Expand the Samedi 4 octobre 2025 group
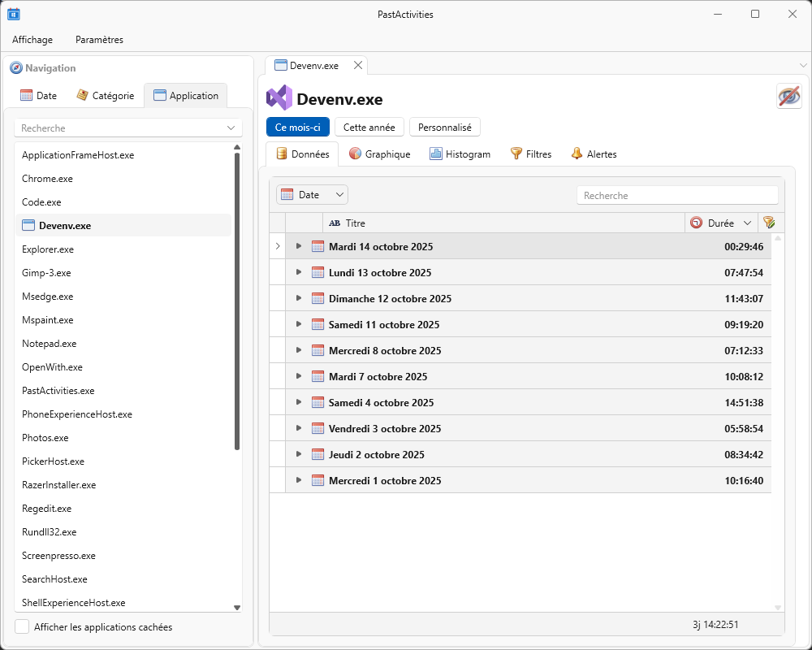This screenshot has height=650, width=812. (299, 402)
